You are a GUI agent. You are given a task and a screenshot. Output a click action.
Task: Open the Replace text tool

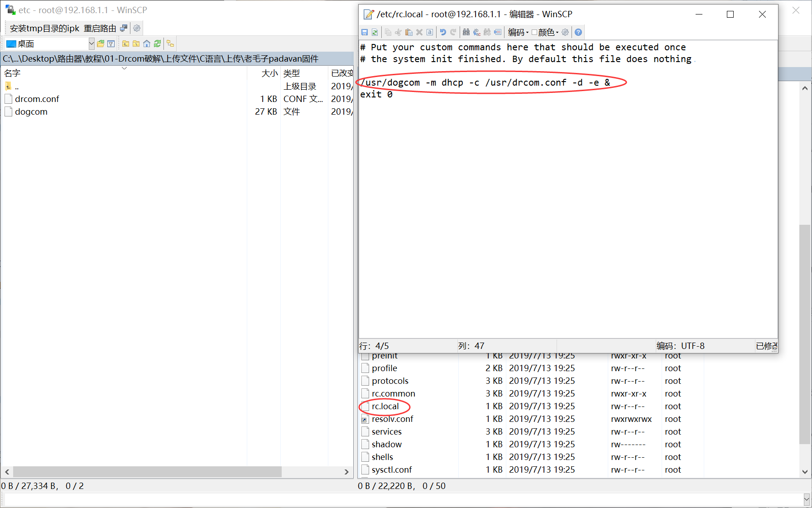click(477, 32)
